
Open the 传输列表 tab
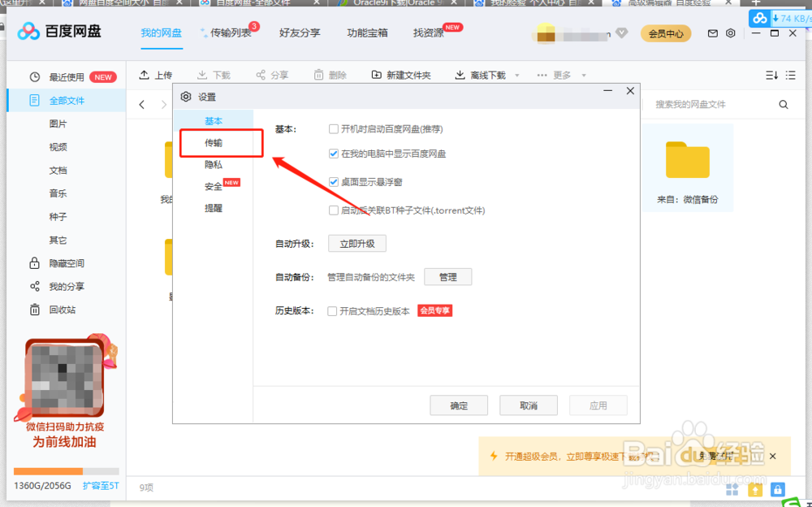(231, 33)
